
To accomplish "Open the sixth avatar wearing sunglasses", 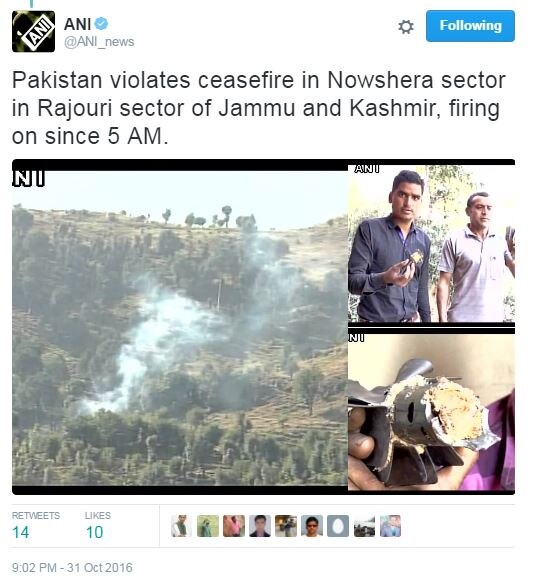I will click(x=312, y=526).
